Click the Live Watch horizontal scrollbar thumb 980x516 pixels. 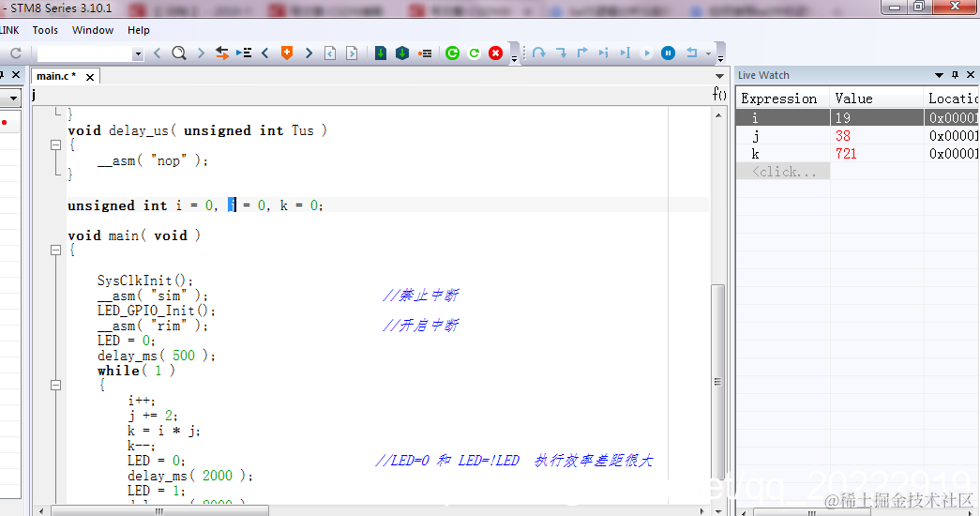(x=810, y=512)
